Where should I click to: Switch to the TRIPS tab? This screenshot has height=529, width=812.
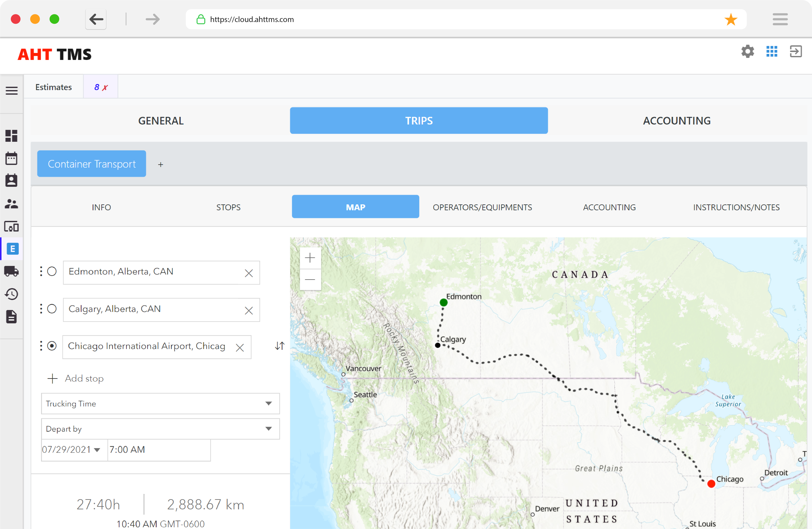419,121
